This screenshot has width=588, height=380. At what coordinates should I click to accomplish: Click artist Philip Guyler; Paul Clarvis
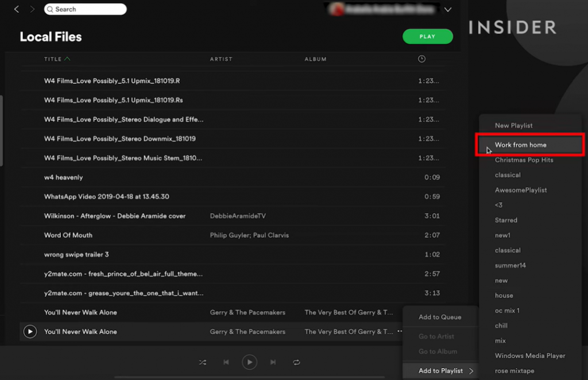tap(249, 235)
